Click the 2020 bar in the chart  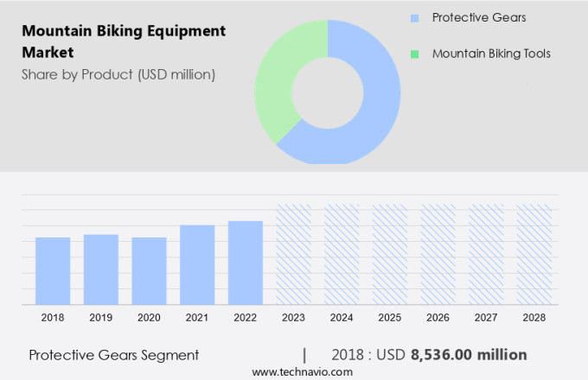(x=149, y=270)
